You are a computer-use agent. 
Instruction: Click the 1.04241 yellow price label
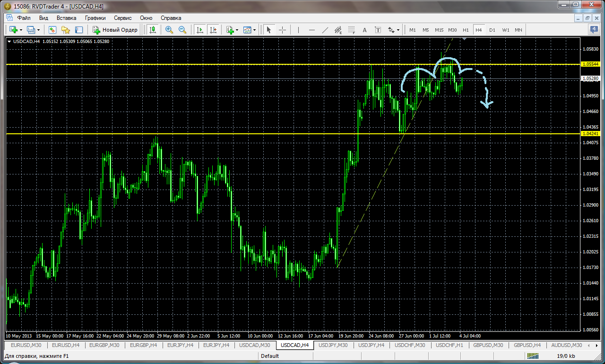tap(590, 134)
